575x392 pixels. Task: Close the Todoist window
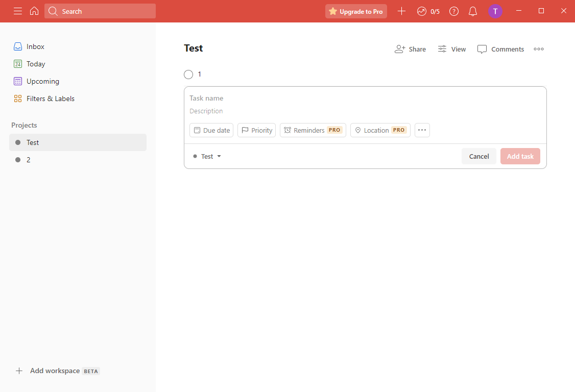[564, 11]
